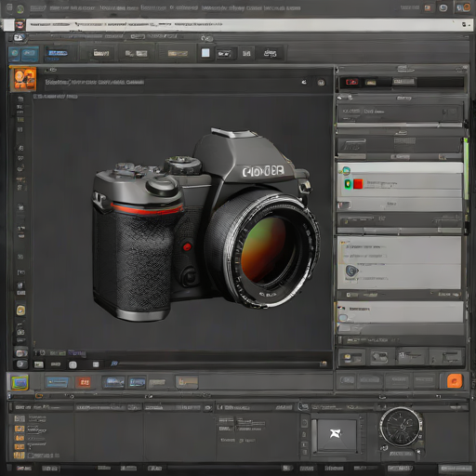
Task: Toggle the red indicator in right panel header
Action: coord(351,82)
